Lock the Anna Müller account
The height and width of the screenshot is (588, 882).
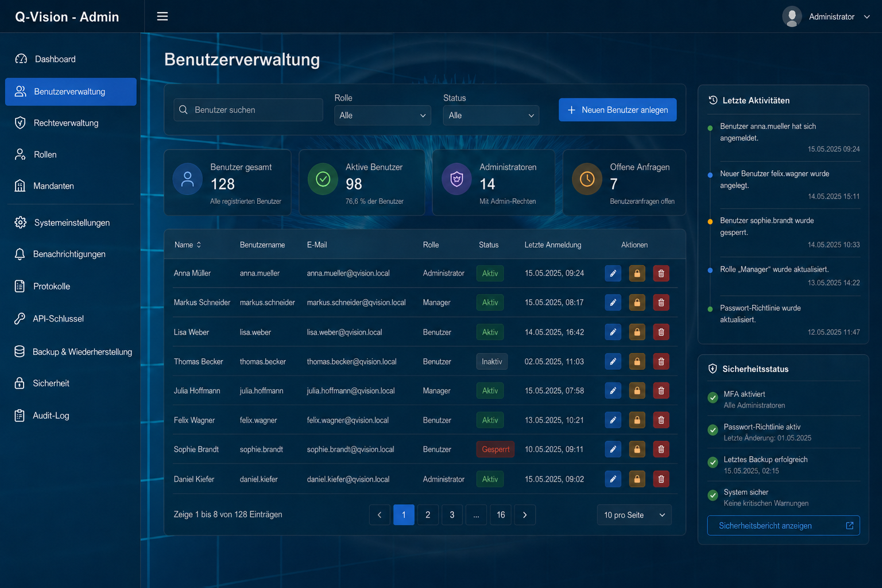[x=637, y=273]
